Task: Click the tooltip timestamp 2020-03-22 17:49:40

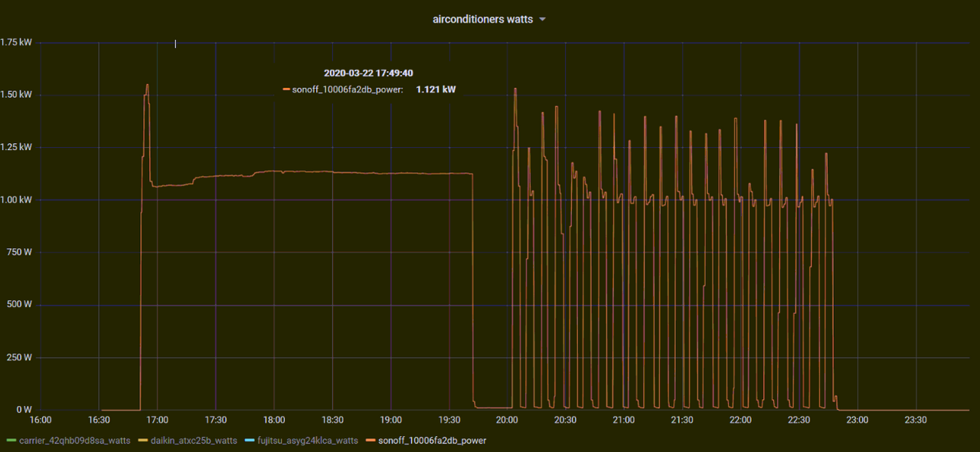Action: [x=368, y=74]
